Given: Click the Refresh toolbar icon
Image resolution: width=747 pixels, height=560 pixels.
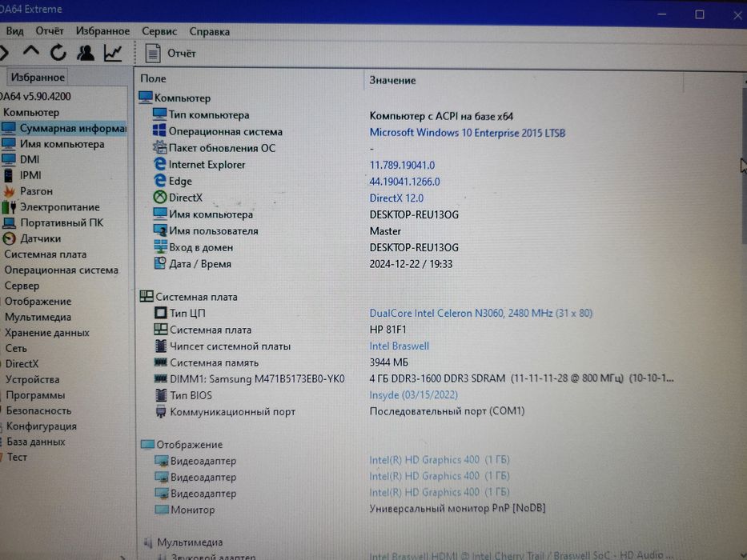Looking at the screenshot, I should [58, 52].
